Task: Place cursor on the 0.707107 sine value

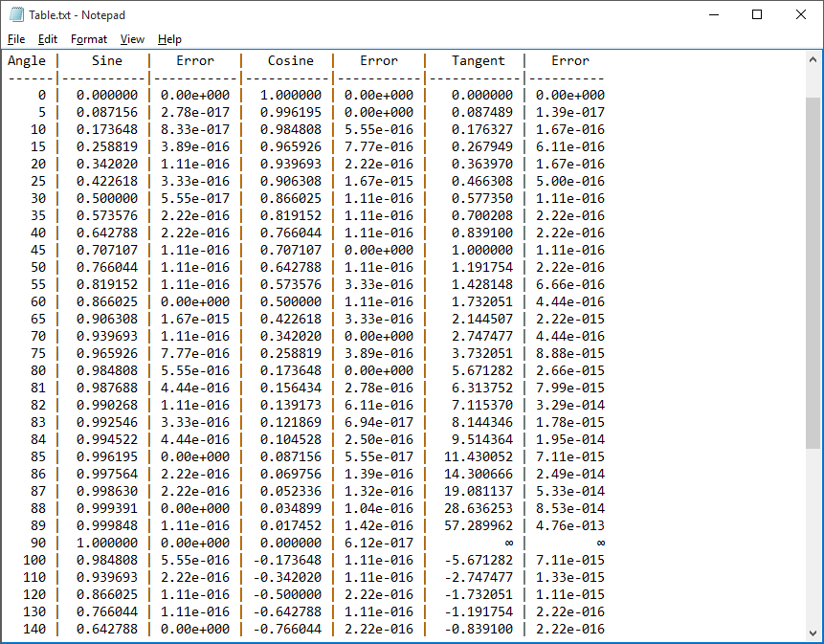Action: click(102, 250)
